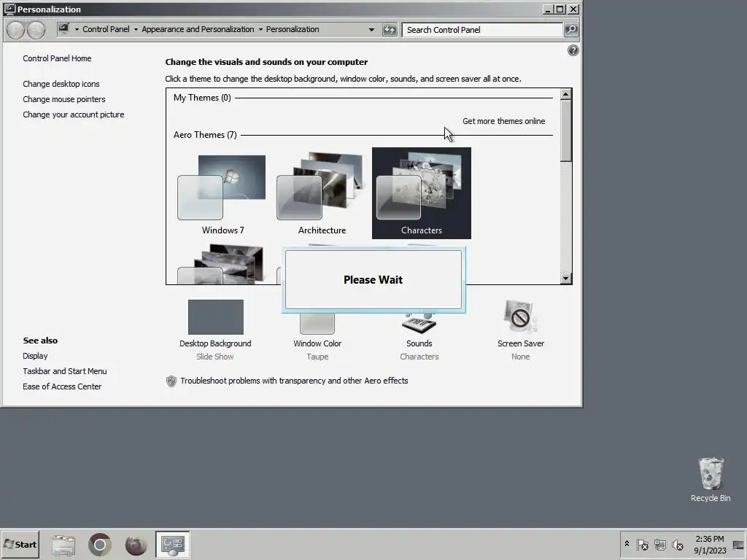Expand the dropdown before Control Panel breadcrumb
Screen dimensions: 747x560
click(x=77, y=29)
